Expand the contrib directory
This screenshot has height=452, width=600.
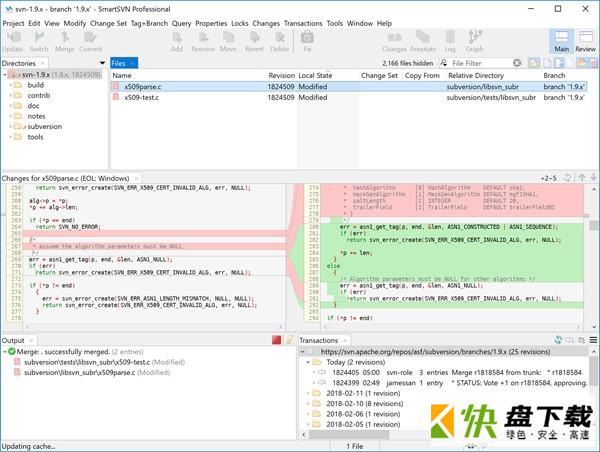11,95
